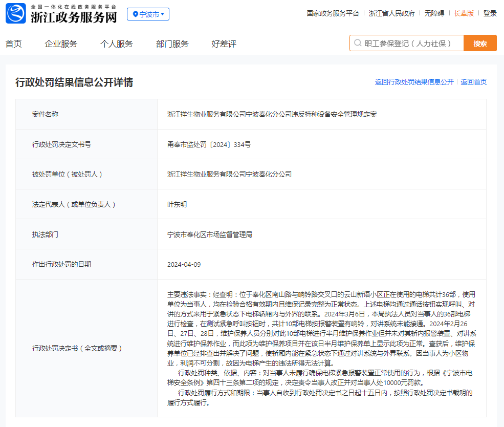504x427 pixels.
Task: Click the orange 搜索 button
Action: click(x=480, y=43)
